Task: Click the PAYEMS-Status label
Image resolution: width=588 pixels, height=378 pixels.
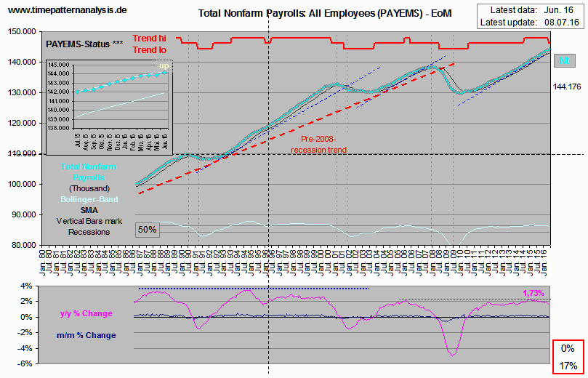Action: pyautogui.click(x=79, y=44)
